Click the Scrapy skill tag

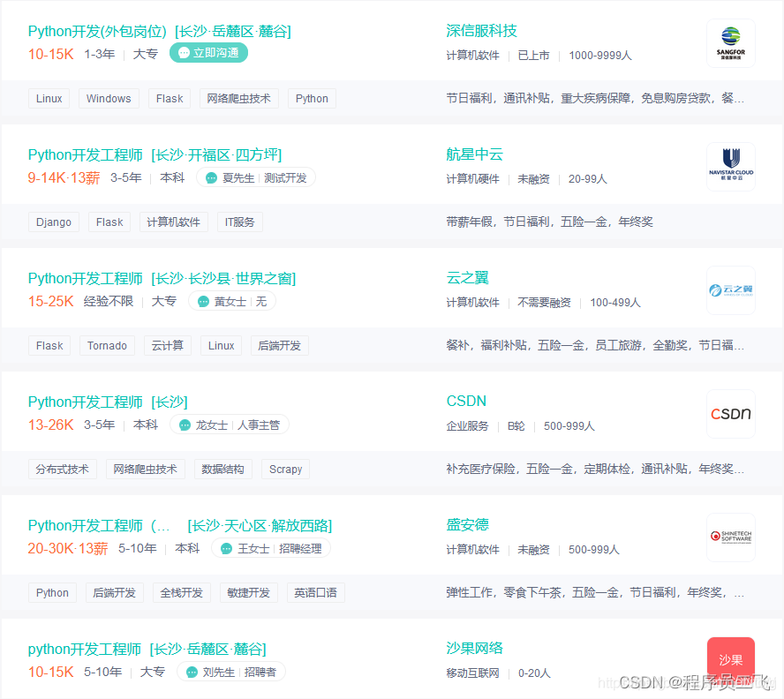click(x=285, y=469)
